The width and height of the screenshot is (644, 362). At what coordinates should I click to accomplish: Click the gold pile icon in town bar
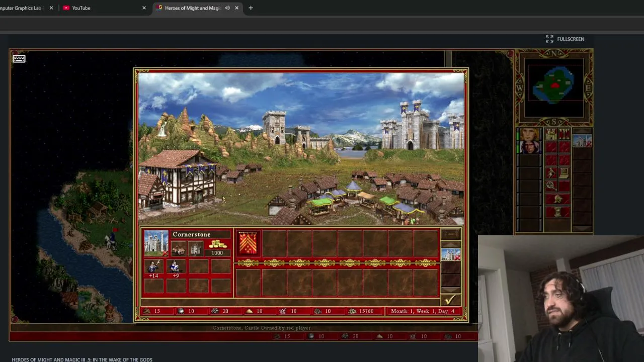pos(352,311)
